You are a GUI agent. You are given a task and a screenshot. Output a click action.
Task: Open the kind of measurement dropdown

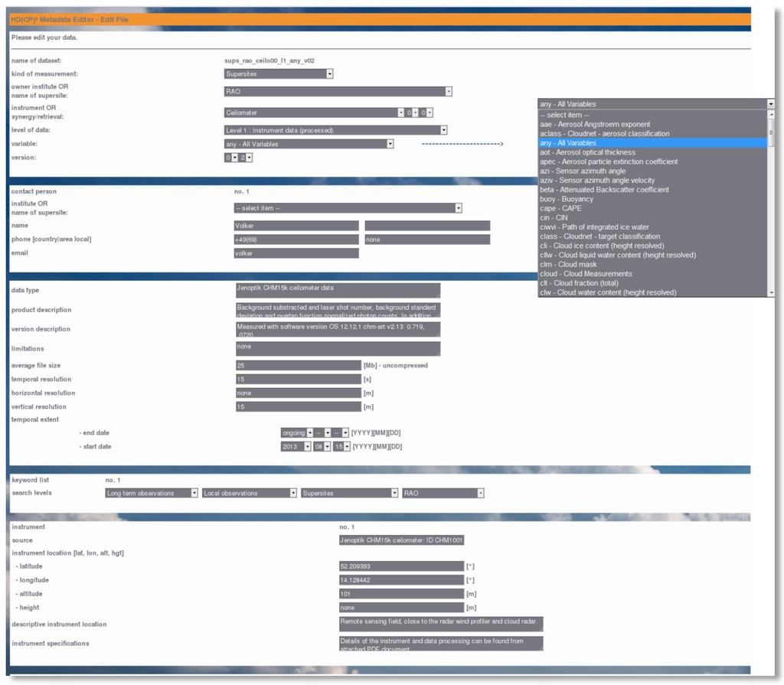(279, 74)
